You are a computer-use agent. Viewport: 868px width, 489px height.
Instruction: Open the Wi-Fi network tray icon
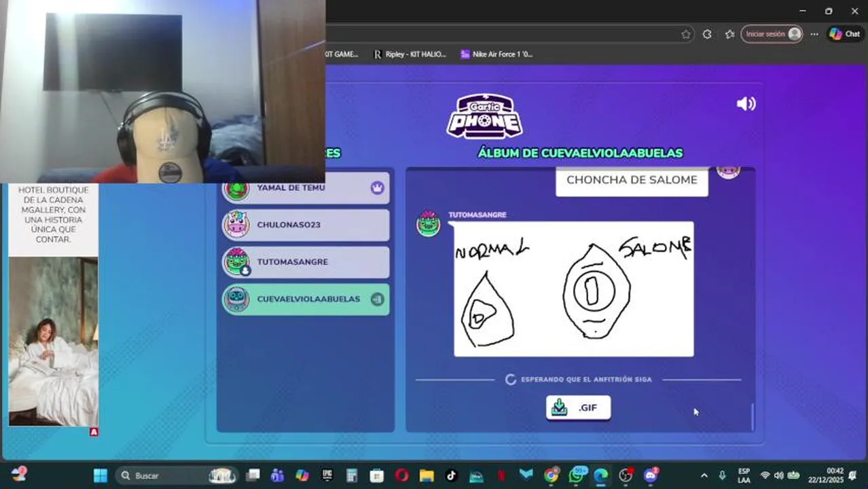[x=765, y=475]
